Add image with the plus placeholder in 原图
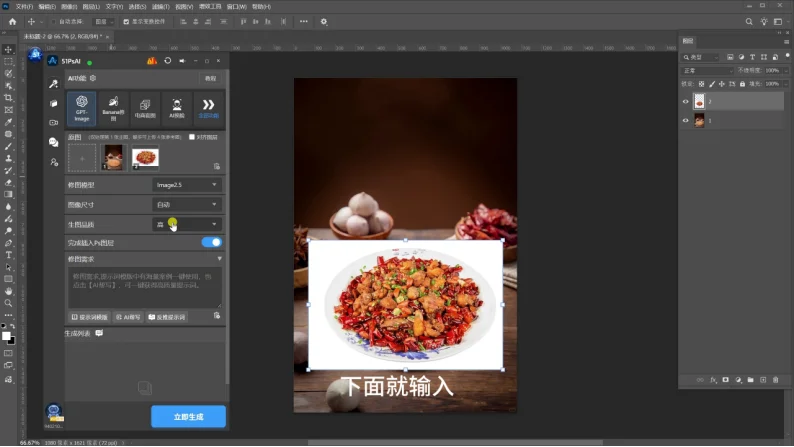This screenshot has height=447, width=794. [82, 158]
